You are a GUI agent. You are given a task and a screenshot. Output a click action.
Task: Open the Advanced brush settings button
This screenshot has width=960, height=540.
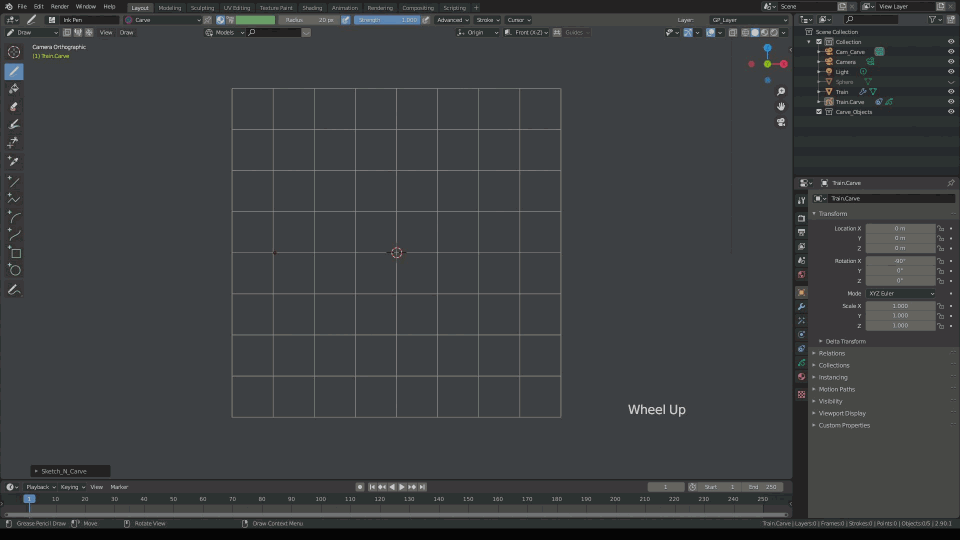click(452, 20)
